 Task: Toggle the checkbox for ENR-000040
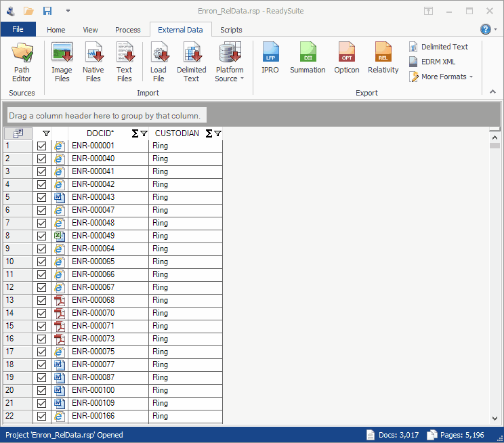(41, 159)
